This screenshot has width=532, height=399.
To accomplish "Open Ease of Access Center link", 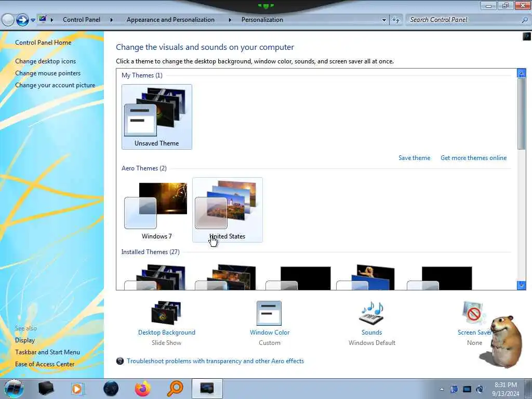I will click(45, 364).
